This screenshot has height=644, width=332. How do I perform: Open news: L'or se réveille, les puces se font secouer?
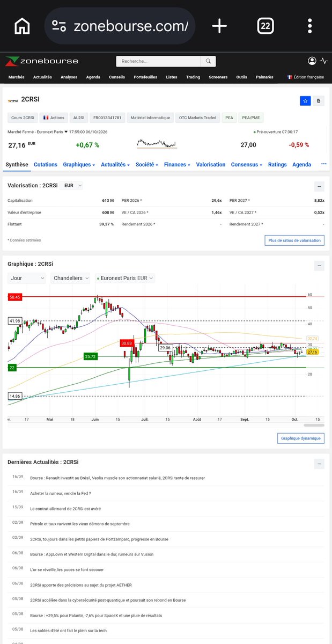pyautogui.click(x=67, y=569)
